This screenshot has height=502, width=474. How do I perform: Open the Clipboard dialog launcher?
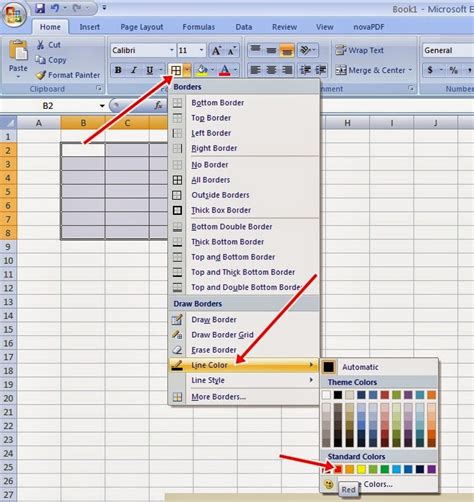[x=99, y=88]
